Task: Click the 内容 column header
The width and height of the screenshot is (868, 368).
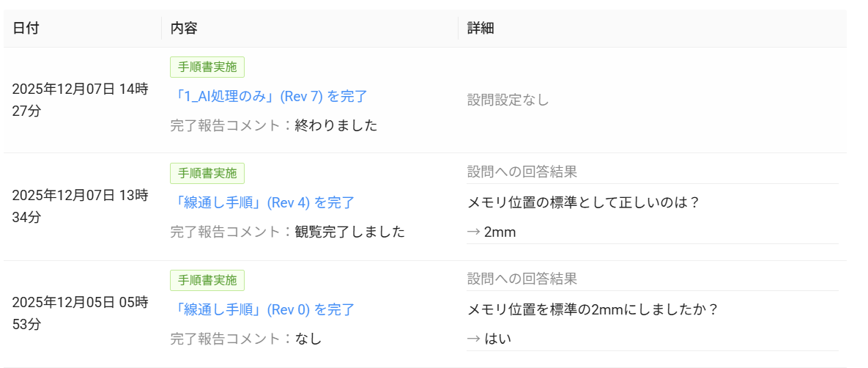Action: click(184, 28)
